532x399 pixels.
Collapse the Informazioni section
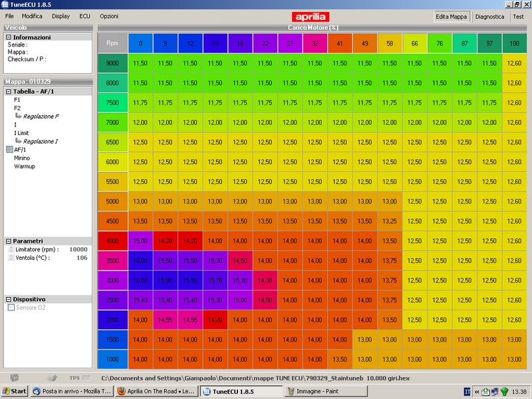pos(9,37)
